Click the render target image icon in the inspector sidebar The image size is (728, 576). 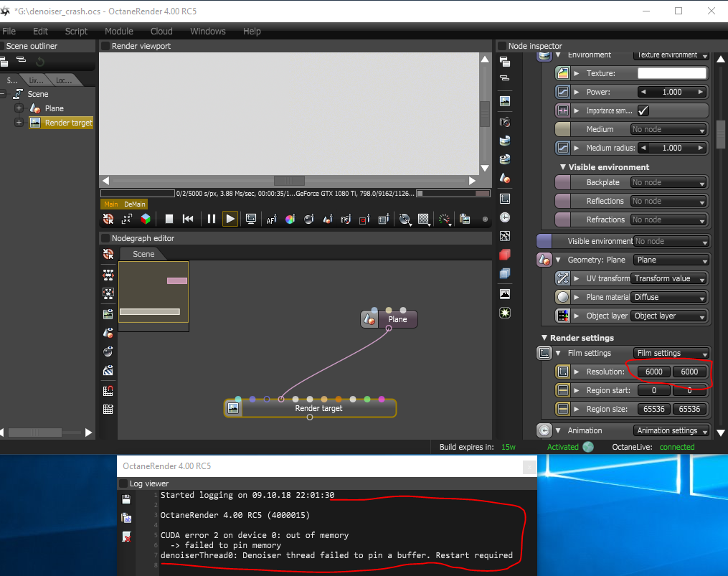(x=505, y=101)
